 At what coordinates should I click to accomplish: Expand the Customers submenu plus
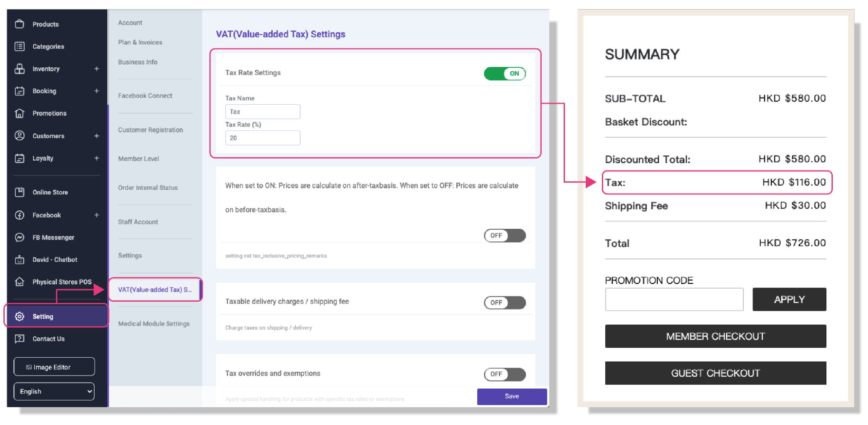click(97, 136)
